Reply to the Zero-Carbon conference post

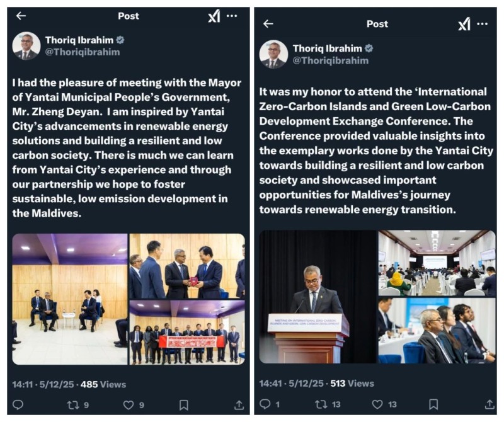tap(265, 404)
